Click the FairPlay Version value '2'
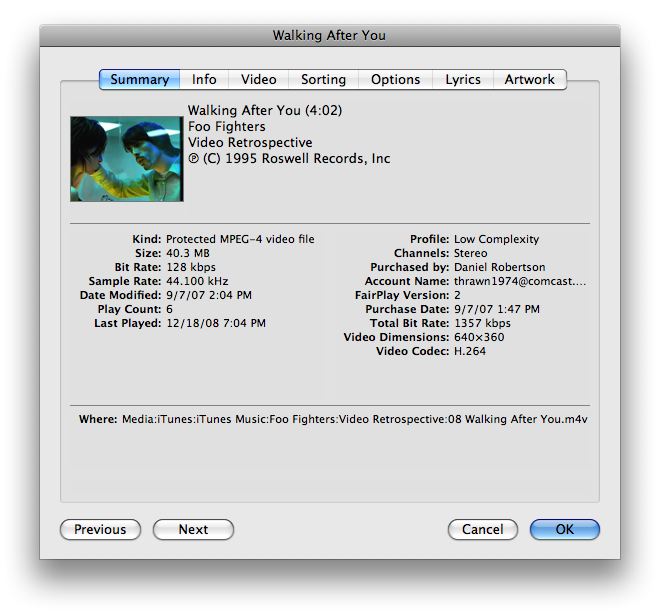 click(457, 295)
